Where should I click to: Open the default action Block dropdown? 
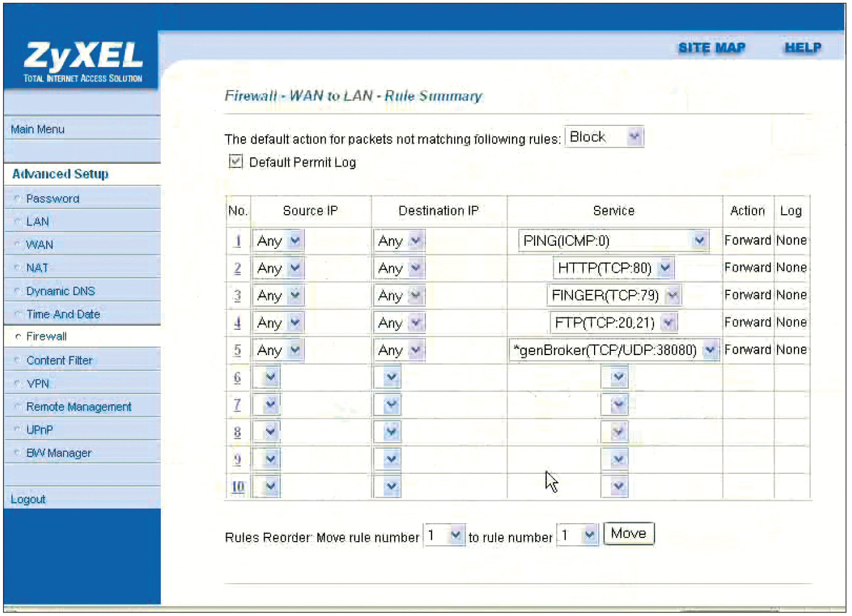[604, 137]
